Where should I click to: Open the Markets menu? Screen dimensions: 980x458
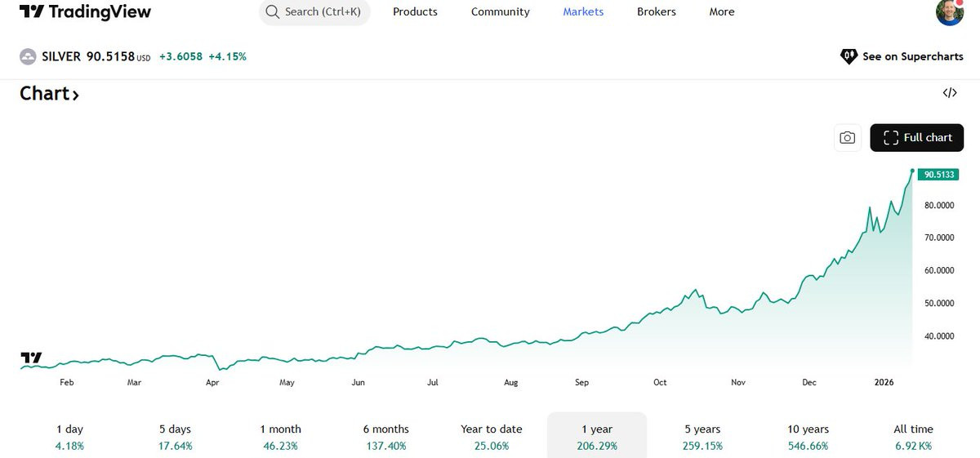tap(584, 12)
